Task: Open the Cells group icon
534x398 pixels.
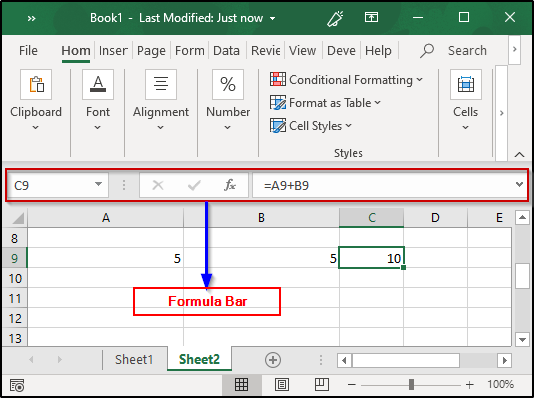Action: [x=466, y=84]
